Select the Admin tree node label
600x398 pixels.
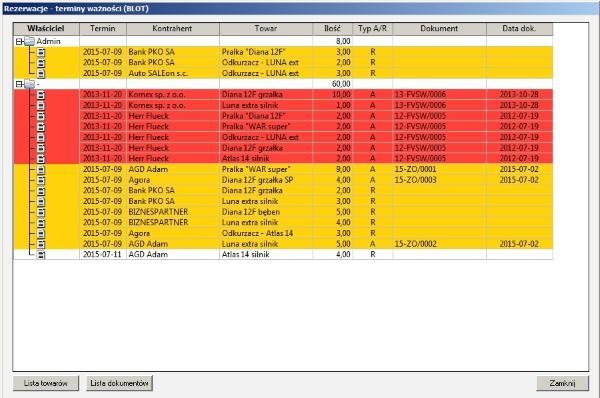[48, 41]
